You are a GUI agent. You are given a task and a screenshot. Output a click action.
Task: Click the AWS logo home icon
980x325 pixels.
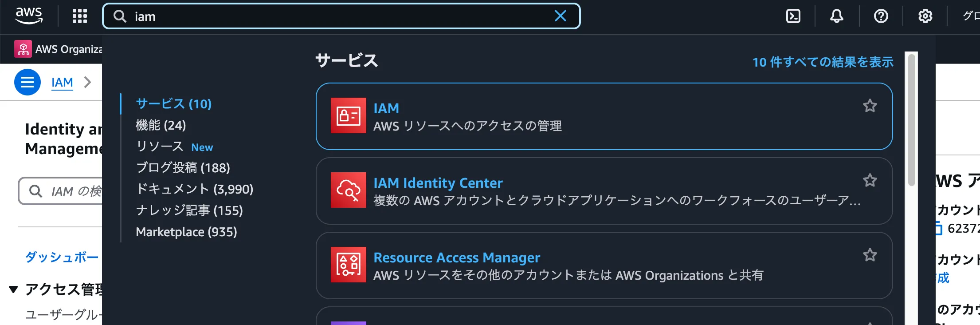(x=29, y=16)
